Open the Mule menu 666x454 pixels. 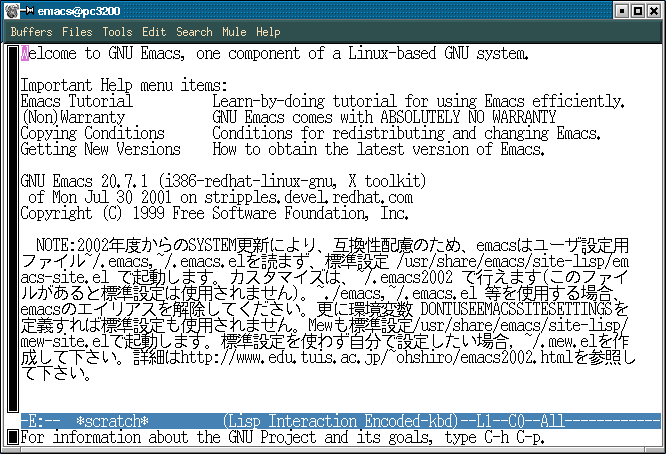[x=234, y=32]
